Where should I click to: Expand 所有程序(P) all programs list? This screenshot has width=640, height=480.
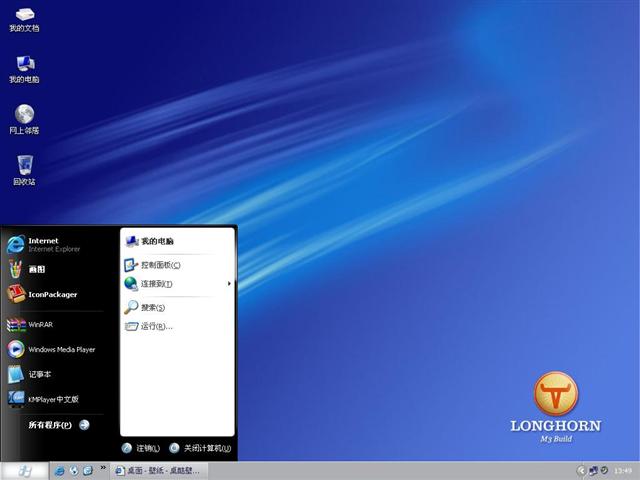59,425
